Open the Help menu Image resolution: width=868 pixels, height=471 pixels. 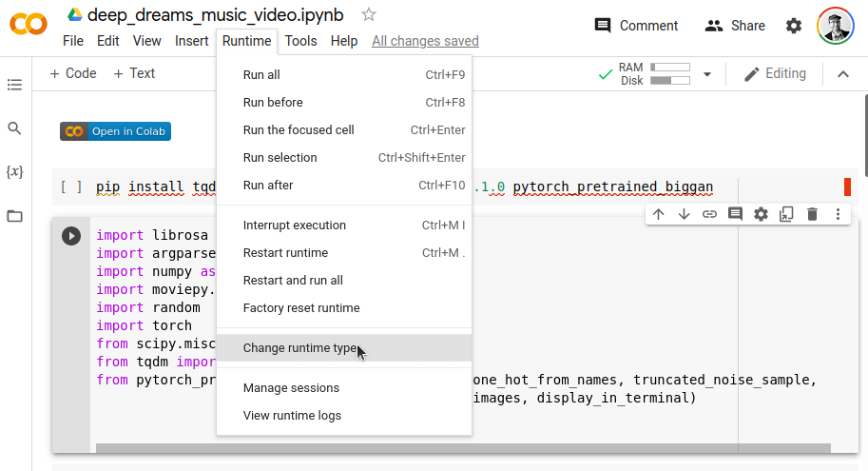tap(344, 41)
